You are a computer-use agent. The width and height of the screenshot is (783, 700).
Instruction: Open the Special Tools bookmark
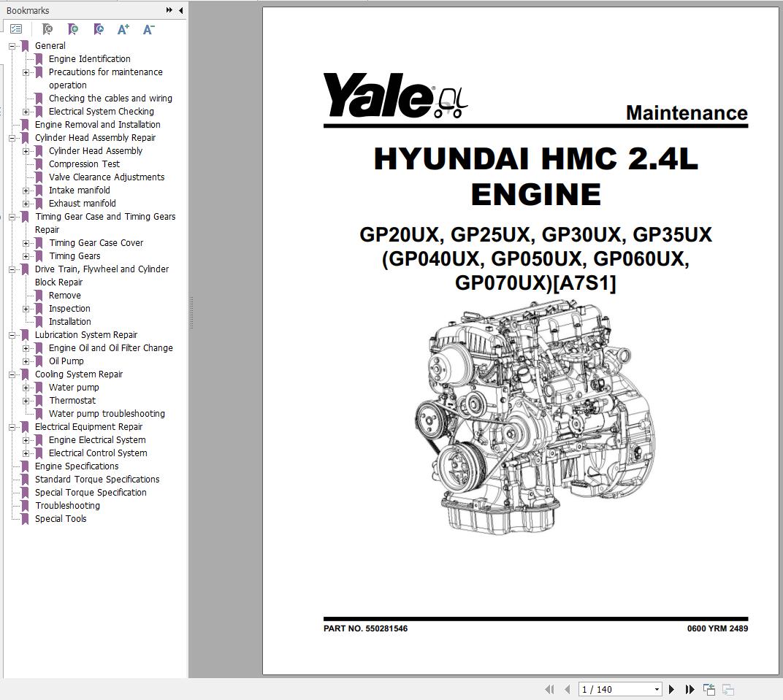click(x=61, y=519)
